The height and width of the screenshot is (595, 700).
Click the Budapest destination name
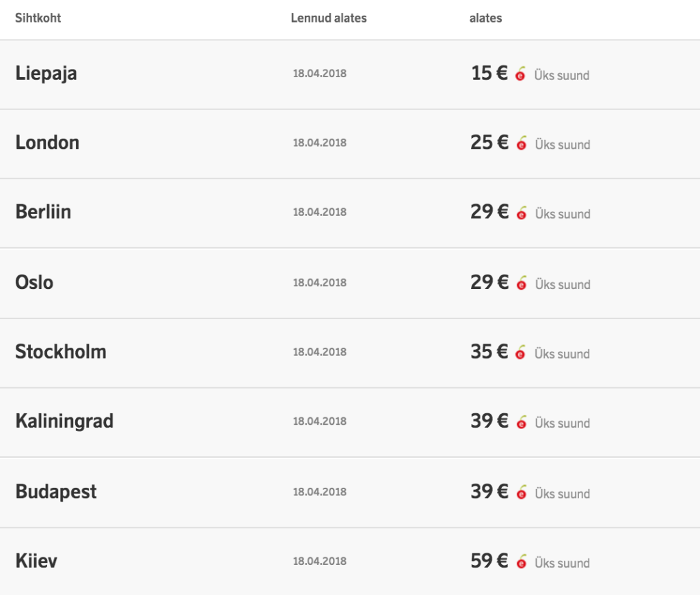point(56,492)
